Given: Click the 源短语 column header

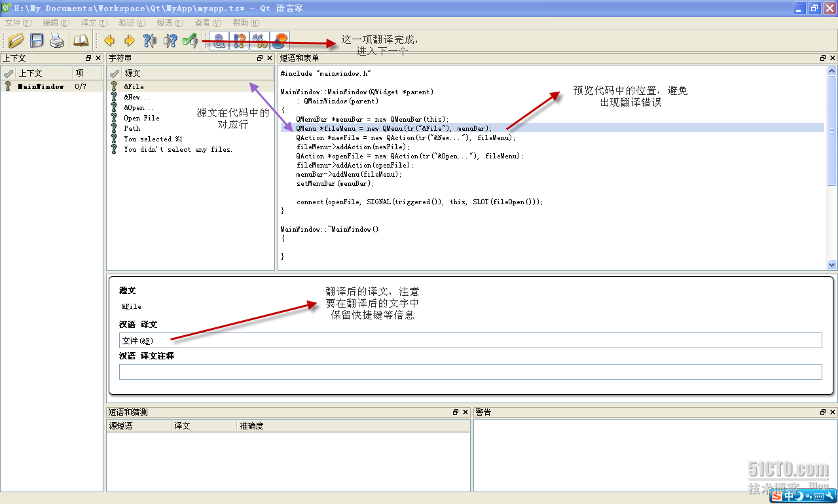Looking at the screenshot, I should [x=139, y=425].
